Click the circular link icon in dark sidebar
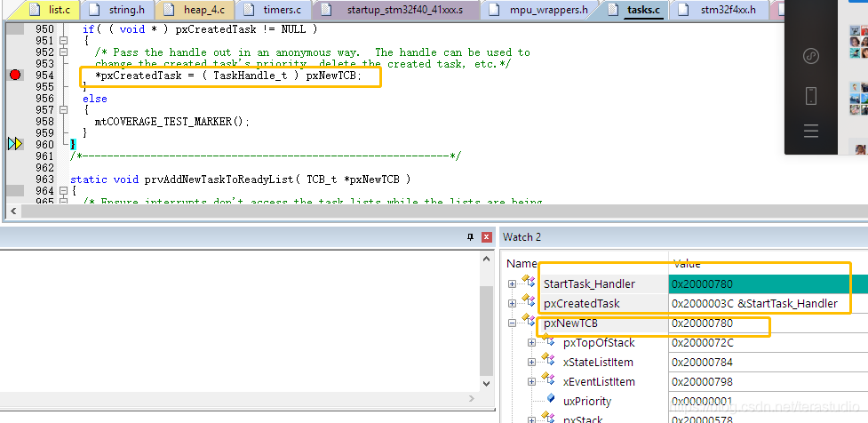 click(x=811, y=56)
